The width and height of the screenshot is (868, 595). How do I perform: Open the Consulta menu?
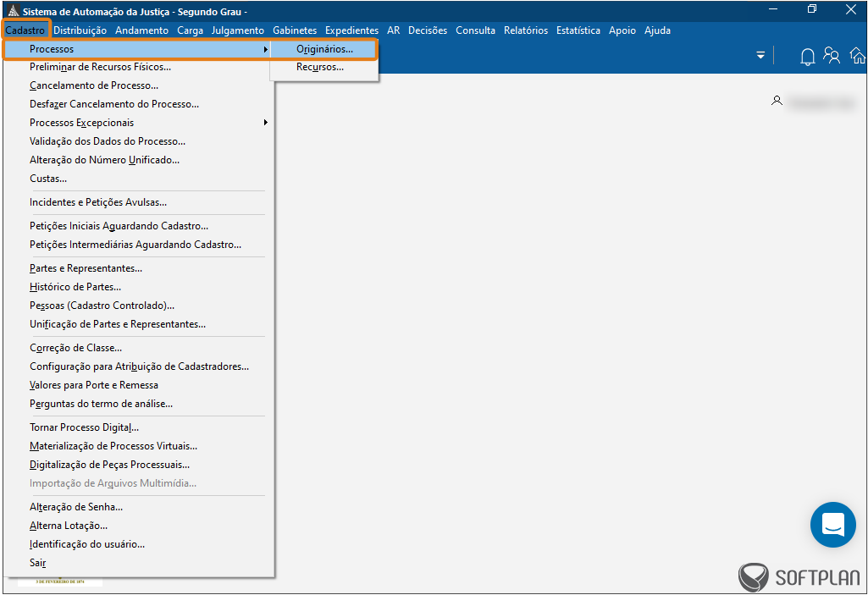click(476, 30)
